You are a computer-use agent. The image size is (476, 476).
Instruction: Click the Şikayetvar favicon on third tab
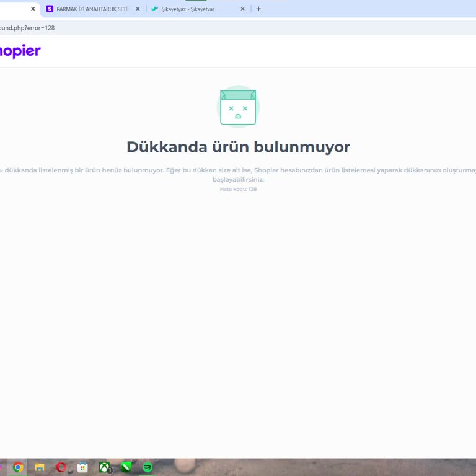tap(154, 9)
